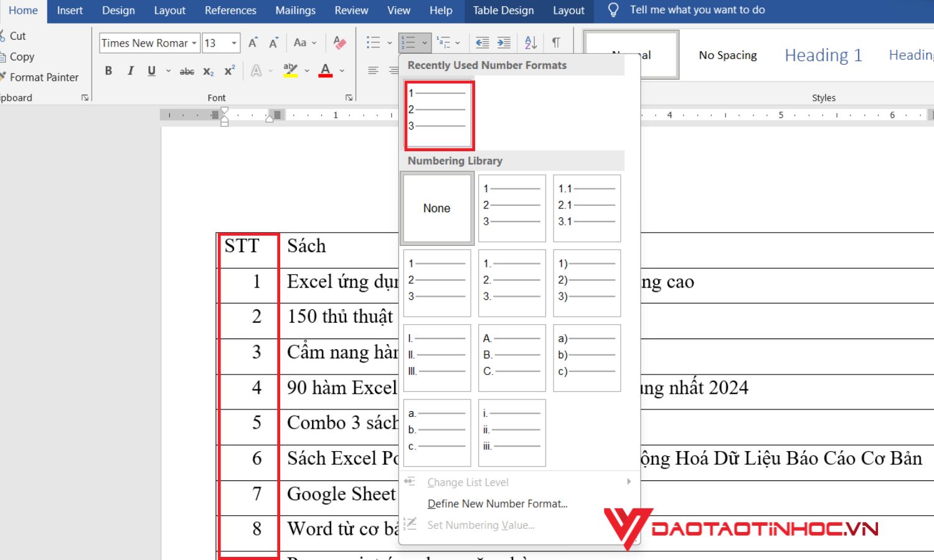The image size is (934, 560).
Task: Open the Table Design tab
Action: pos(503,10)
